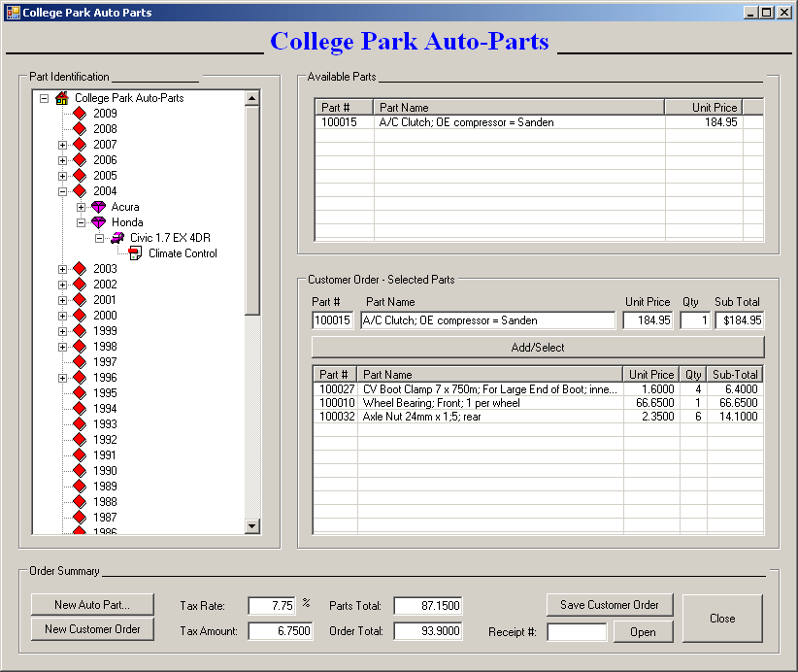The width and height of the screenshot is (798, 672).
Task: Click the red diamond icon beside 2003
Action: (80, 268)
